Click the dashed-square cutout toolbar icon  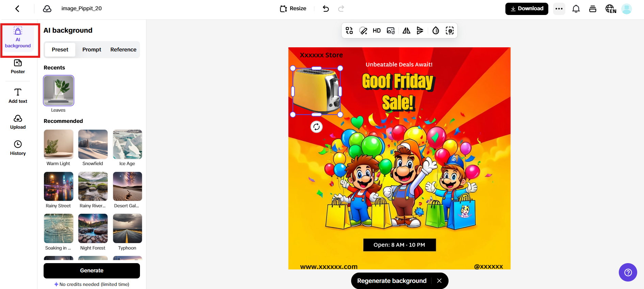pyautogui.click(x=450, y=31)
